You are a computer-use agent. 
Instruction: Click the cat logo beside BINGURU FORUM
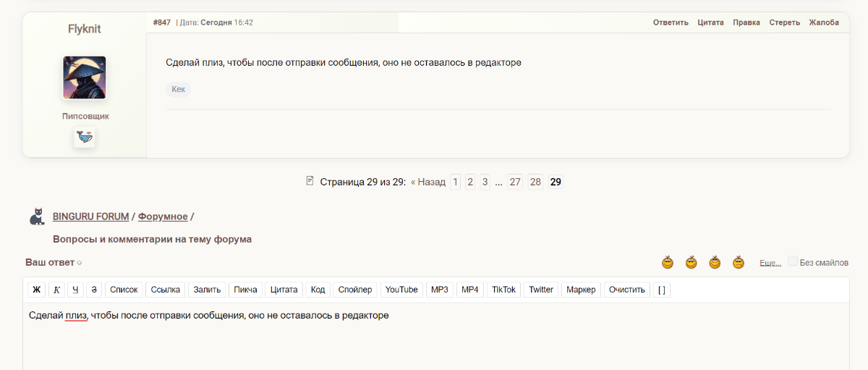coord(37,216)
